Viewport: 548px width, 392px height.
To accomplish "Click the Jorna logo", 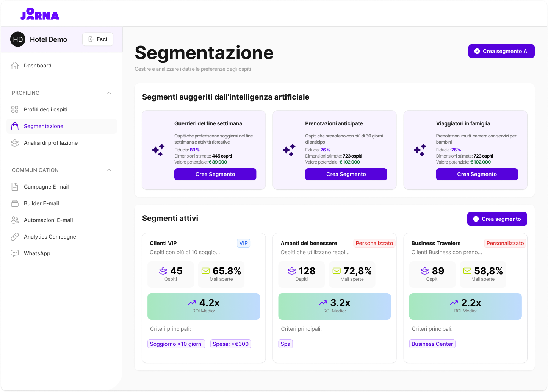I will point(40,14).
